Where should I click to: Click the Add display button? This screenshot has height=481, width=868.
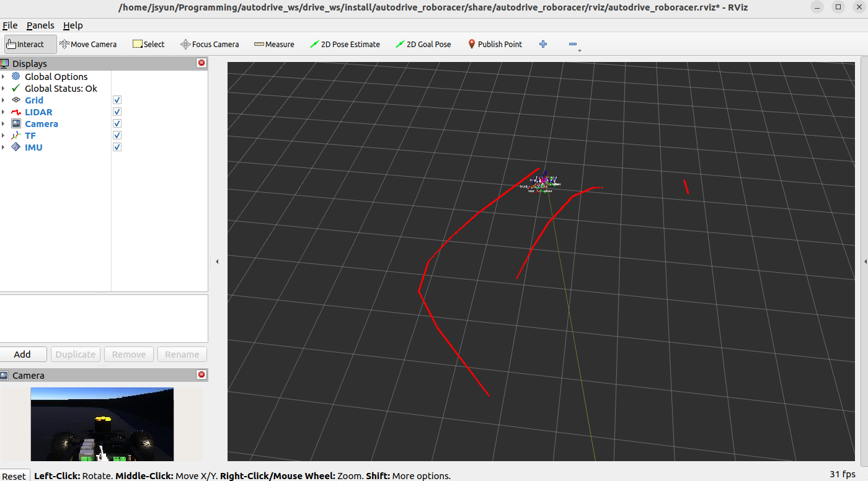(23, 355)
